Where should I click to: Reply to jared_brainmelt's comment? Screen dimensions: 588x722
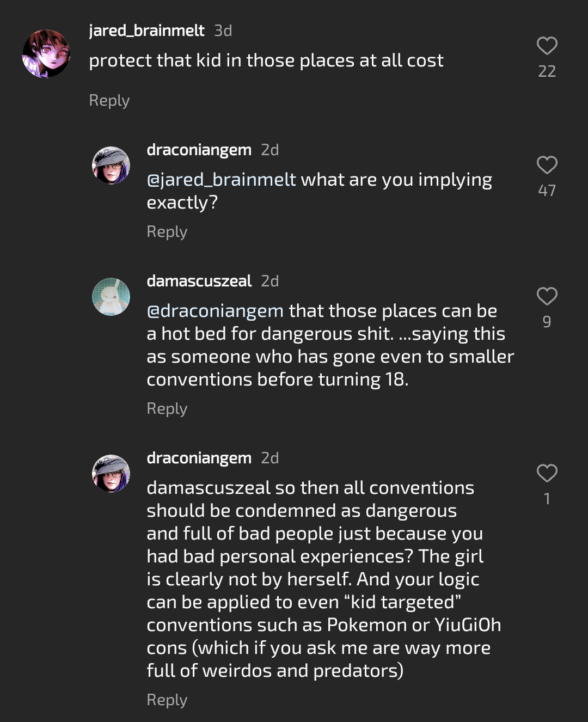pyautogui.click(x=109, y=101)
